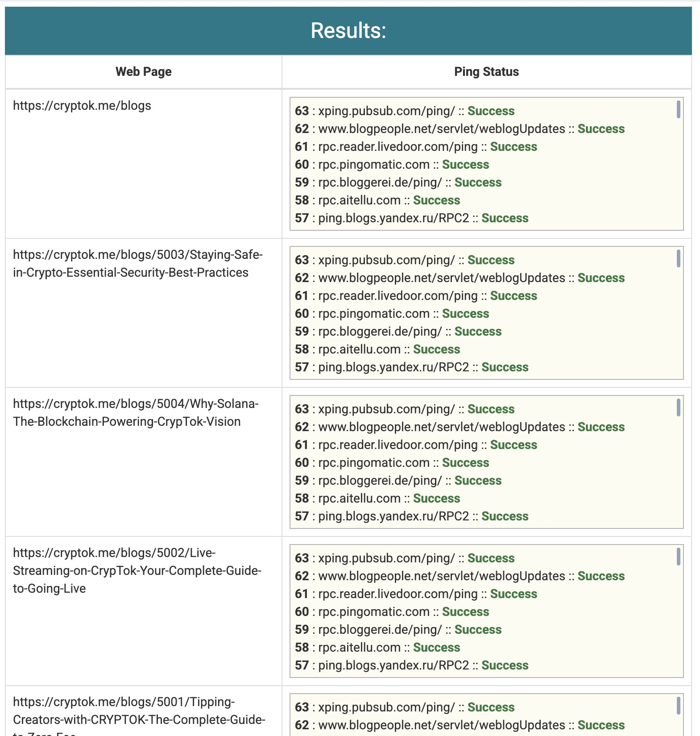Image resolution: width=700 pixels, height=736 pixels.
Task: Click scrollbar thumb in the cryptok.me/blogs ping box
Action: coord(678,109)
